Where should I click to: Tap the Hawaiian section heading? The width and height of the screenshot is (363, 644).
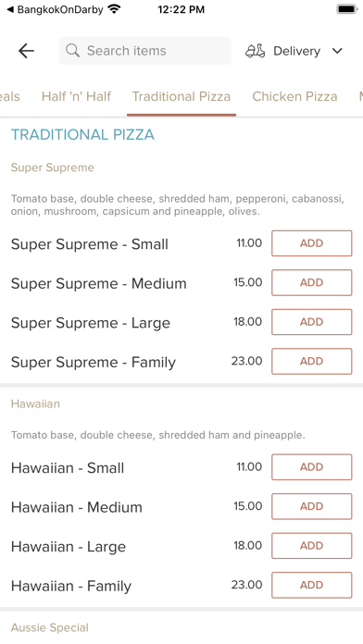point(35,403)
